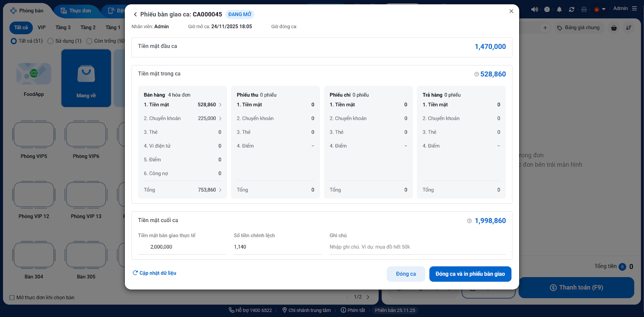This screenshot has height=317, width=644.
Task: Go to the previous page of tables
Action: click(x=348, y=297)
